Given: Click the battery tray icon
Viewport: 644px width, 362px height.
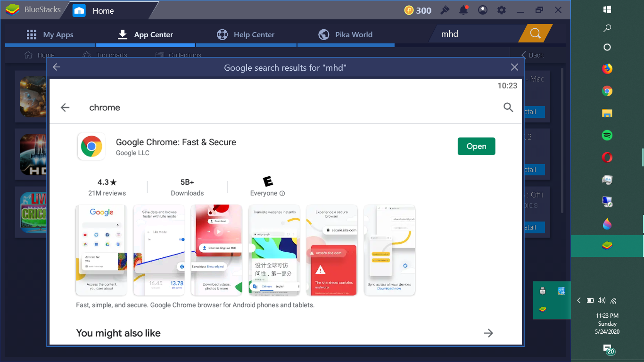Looking at the screenshot, I should pyautogui.click(x=590, y=300).
